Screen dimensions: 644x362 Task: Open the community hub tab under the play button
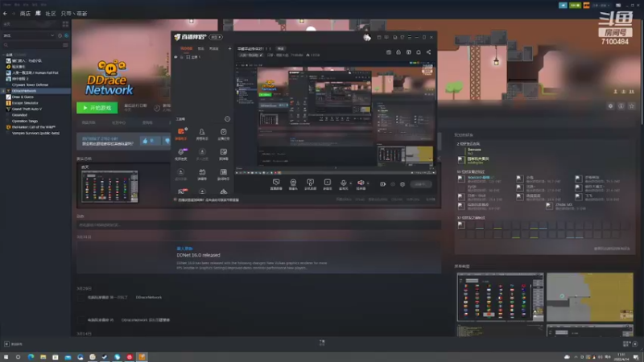[x=118, y=123]
